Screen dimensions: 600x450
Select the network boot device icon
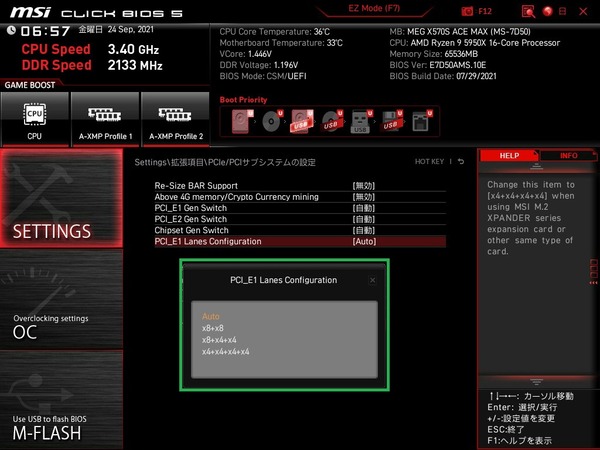(x=421, y=121)
